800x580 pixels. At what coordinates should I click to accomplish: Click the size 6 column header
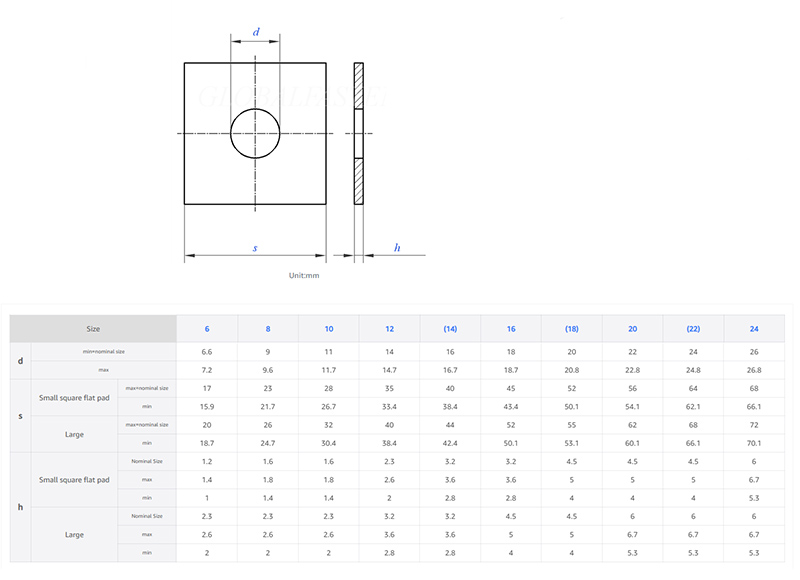[x=207, y=328]
